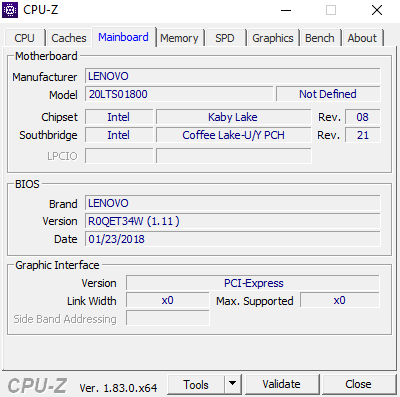Click the BIOS Version R0QET34W field
This screenshot has height=397, width=400.
point(232,221)
